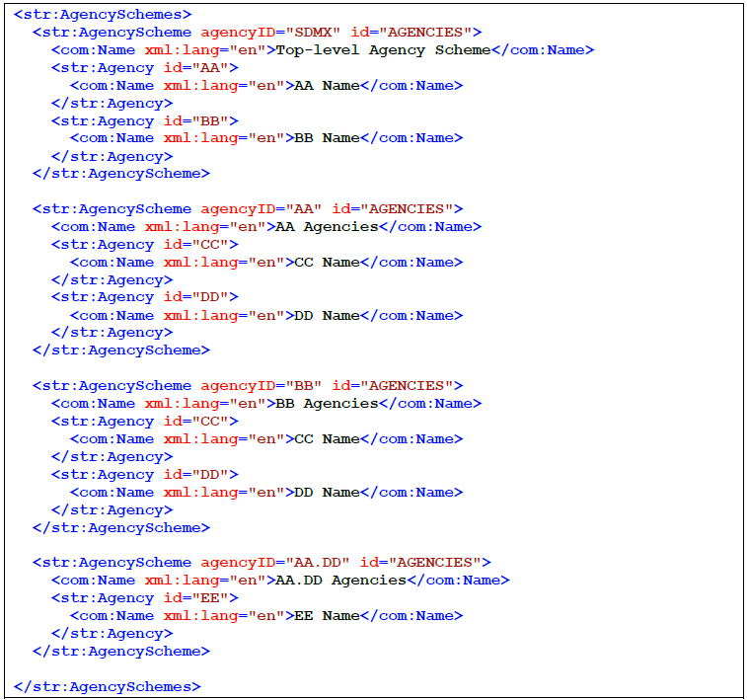Click the str:Agency id="AA" opening tag
Screen dimensions: 747x700
[x=144, y=68]
